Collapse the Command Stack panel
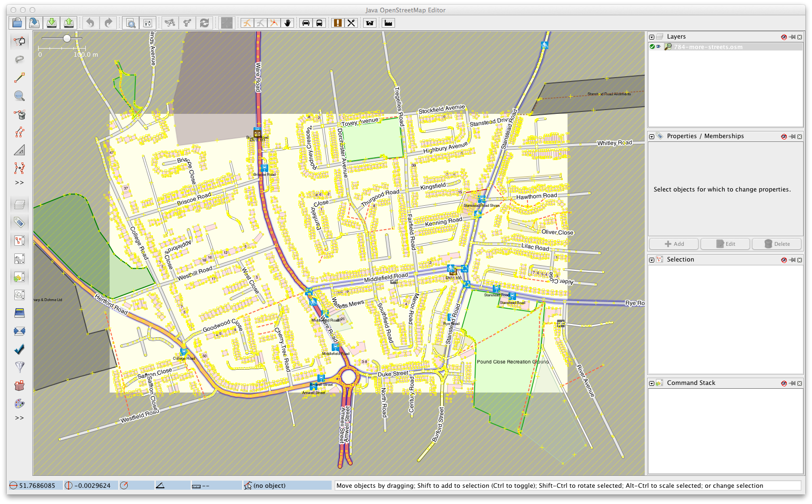The width and height of the screenshot is (812, 504). [x=651, y=383]
